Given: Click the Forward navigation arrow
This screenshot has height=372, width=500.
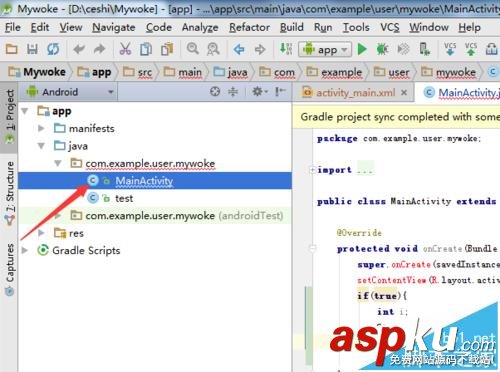Looking at the screenshot, I should [x=260, y=50].
